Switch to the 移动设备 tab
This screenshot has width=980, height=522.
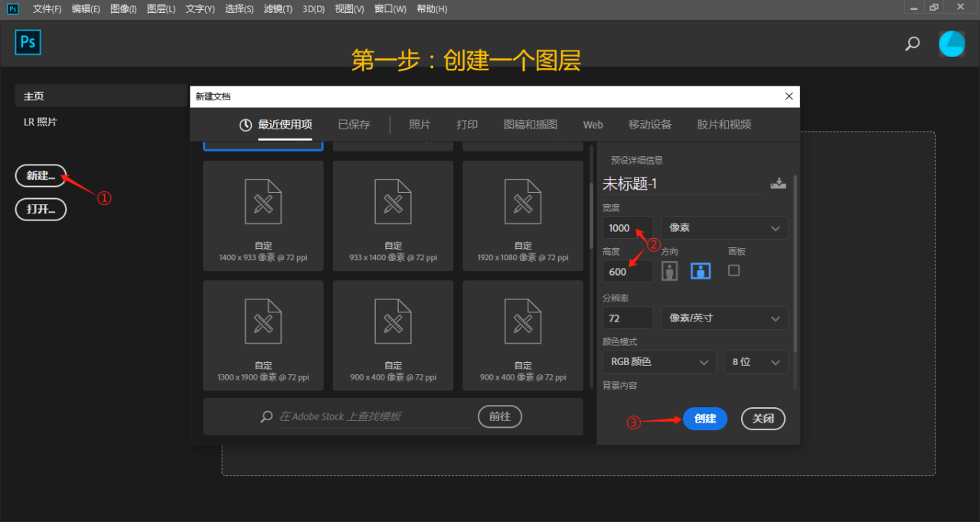[x=650, y=125]
